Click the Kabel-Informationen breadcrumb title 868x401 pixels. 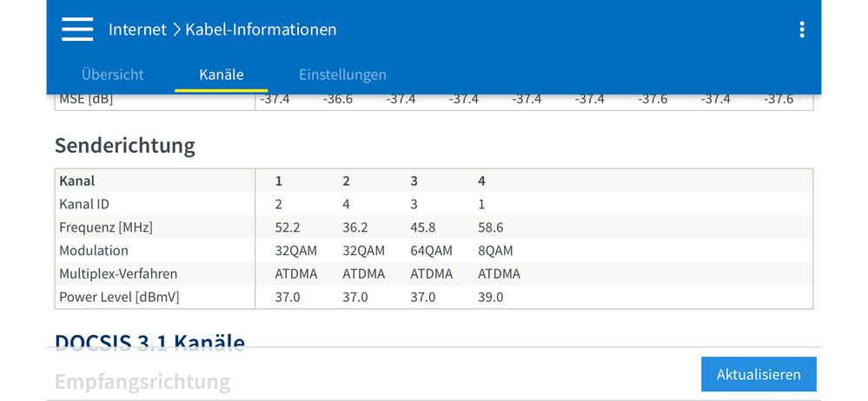(261, 30)
